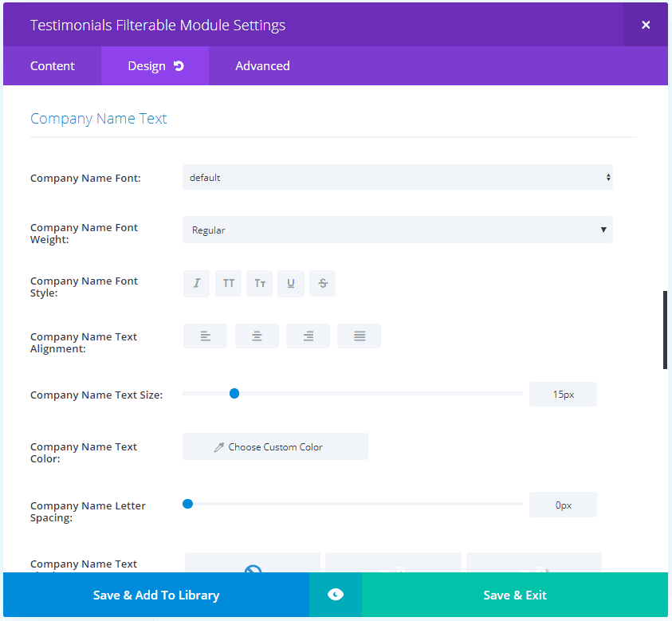Click Save & Add To Library
This screenshot has height=621, width=672.
point(156,595)
